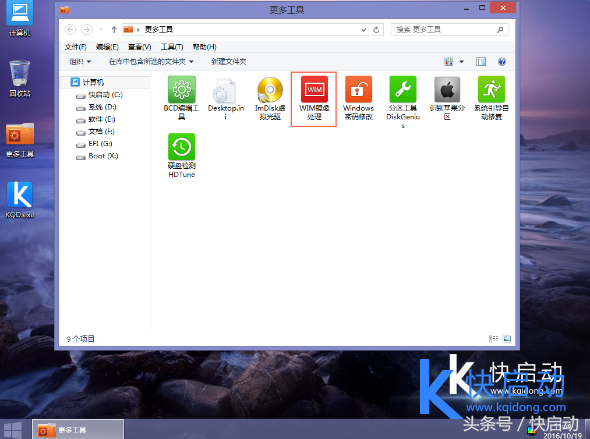590x439 pixels.
Task: Select Computer in the navigation tree
Action: 105,82
